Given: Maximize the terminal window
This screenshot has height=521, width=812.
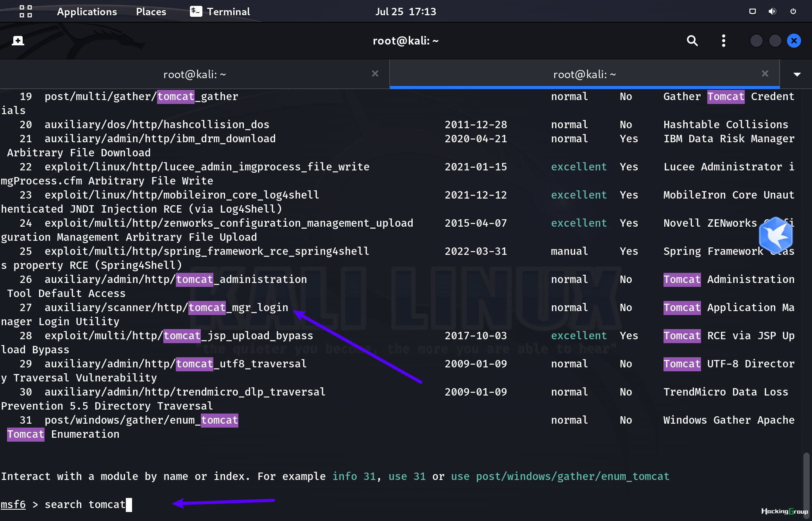Looking at the screenshot, I should (x=775, y=41).
